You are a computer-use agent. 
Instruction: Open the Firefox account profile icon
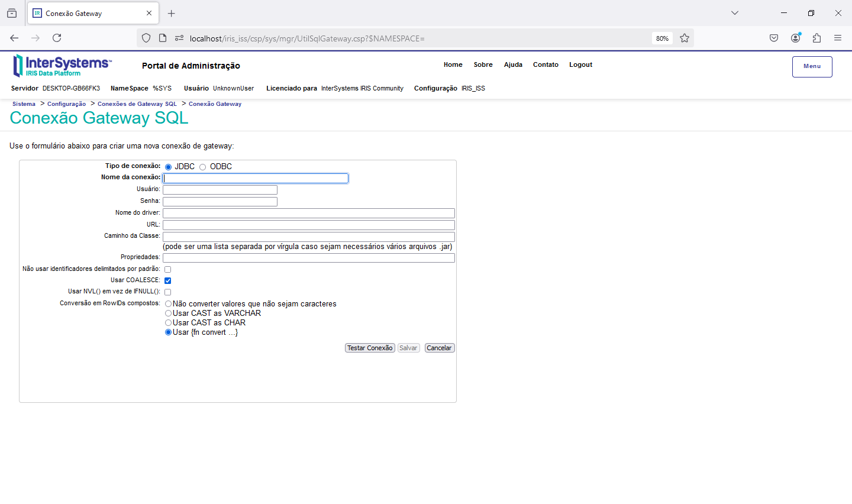[795, 38]
